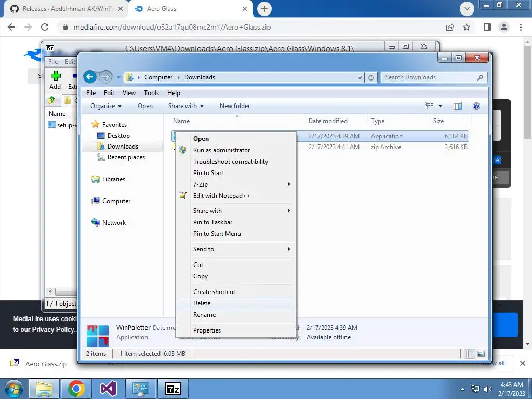
Task: Click the Explorer back arrow button
Action: coord(90,77)
